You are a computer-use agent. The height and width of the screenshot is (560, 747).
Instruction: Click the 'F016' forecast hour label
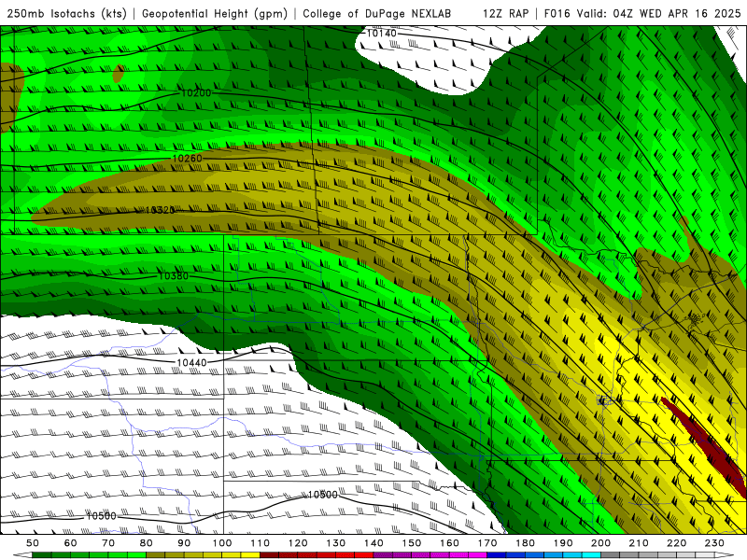[x=557, y=13]
